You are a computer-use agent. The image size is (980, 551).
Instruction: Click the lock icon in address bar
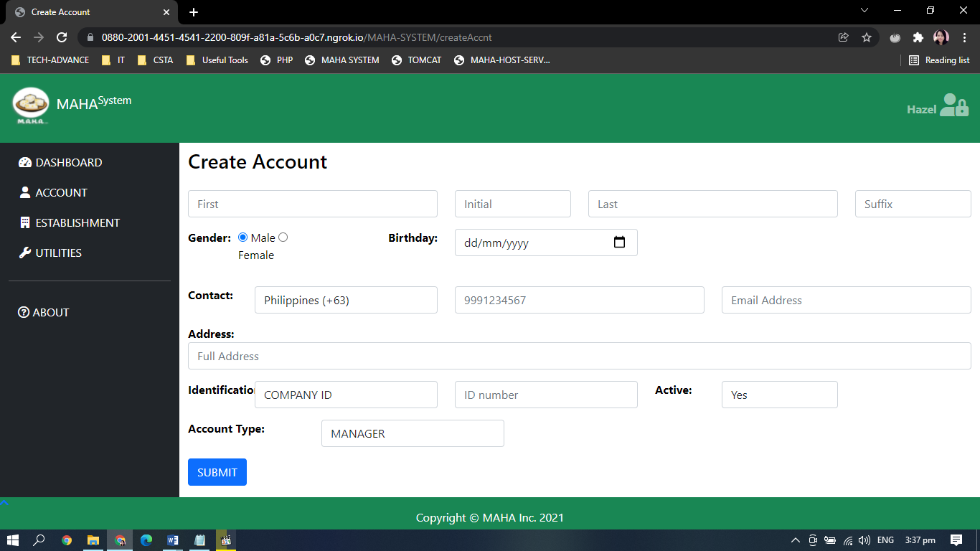coord(90,37)
